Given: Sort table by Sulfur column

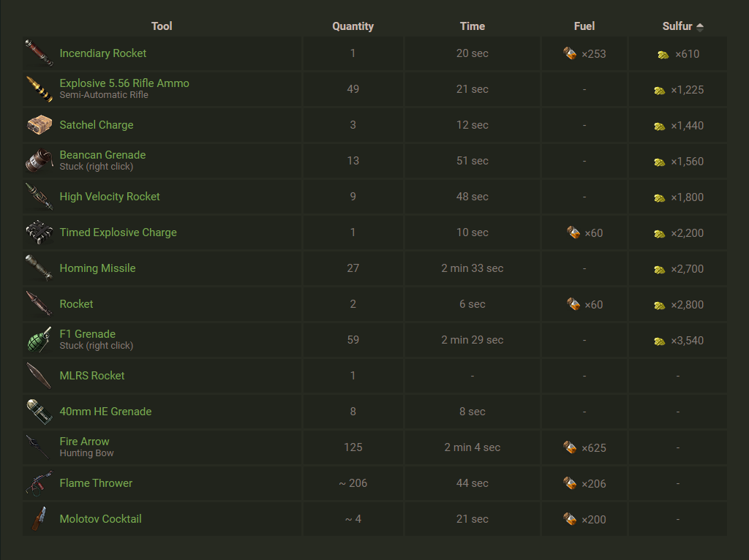Looking at the screenshot, I should pyautogui.click(x=677, y=26).
